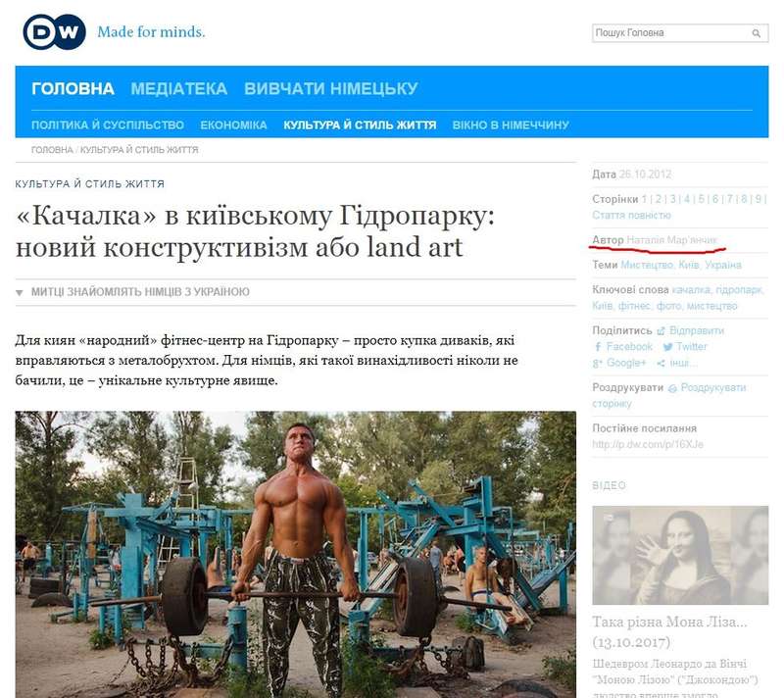Image resolution: width=784 pixels, height=698 pixels.
Task: Open the Стаття повністю full article link
Action: (631, 215)
